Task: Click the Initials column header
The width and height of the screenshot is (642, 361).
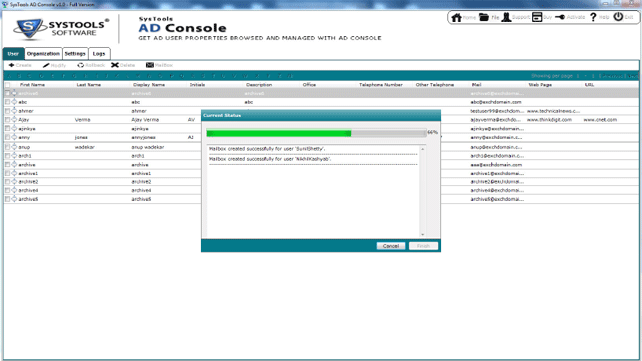Action: (x=197, y=85)
